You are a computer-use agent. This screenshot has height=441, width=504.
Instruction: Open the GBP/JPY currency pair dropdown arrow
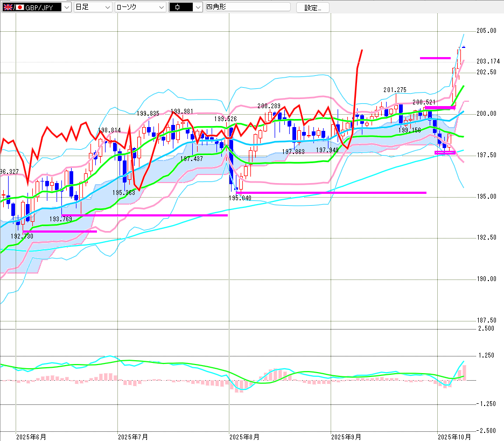point(66,7)
